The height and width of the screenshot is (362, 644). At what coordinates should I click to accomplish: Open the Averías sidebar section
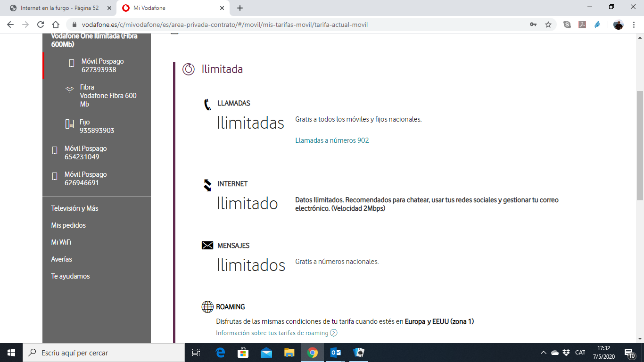tap(61, 259)
